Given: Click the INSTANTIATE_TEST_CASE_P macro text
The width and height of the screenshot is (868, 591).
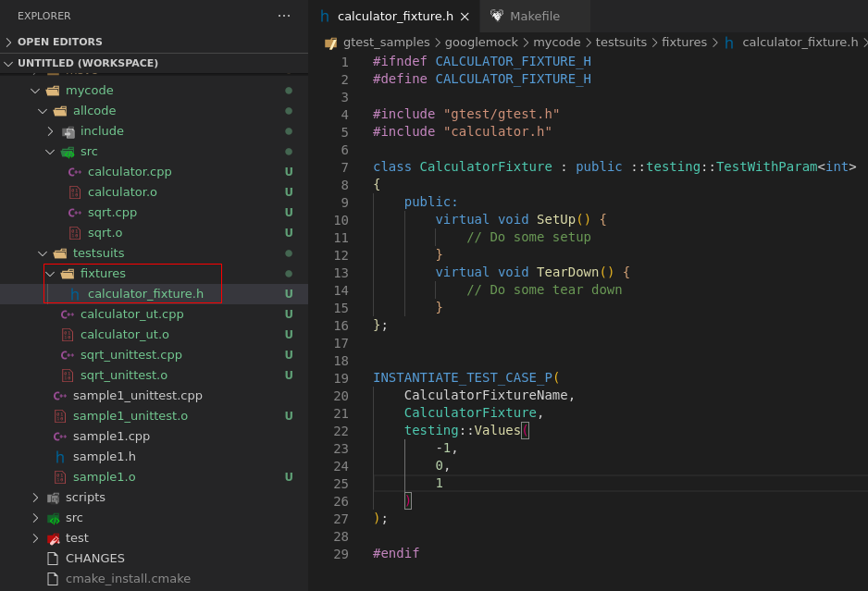Looking at the screenshot, I should (x=463, y=378).
